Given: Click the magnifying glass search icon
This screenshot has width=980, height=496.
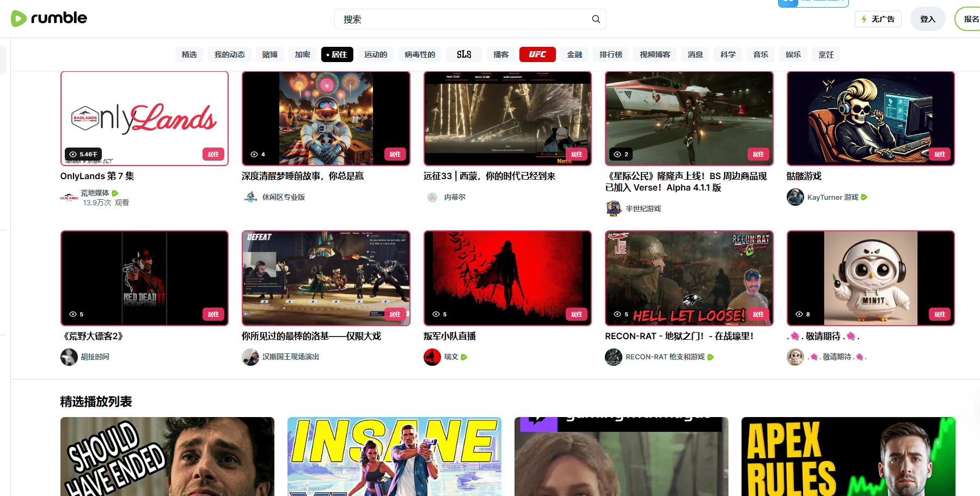Looking at the screenshot, I should click(596, 19).
